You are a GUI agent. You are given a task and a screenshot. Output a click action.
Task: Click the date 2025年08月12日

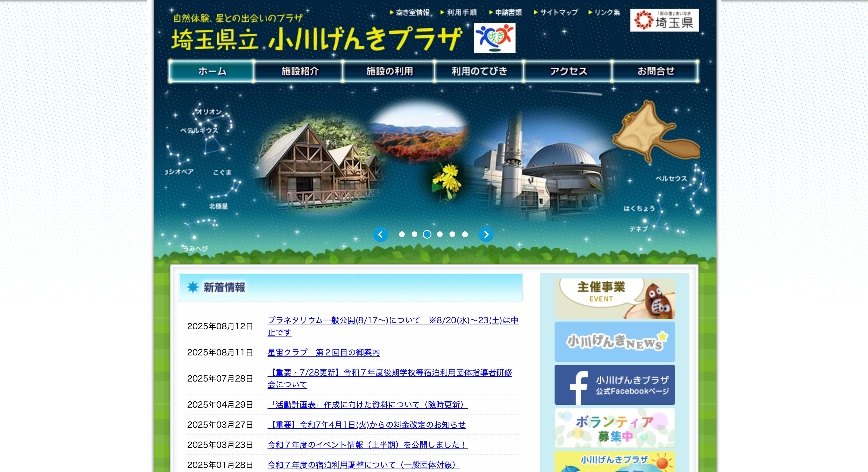click(220, 326)
